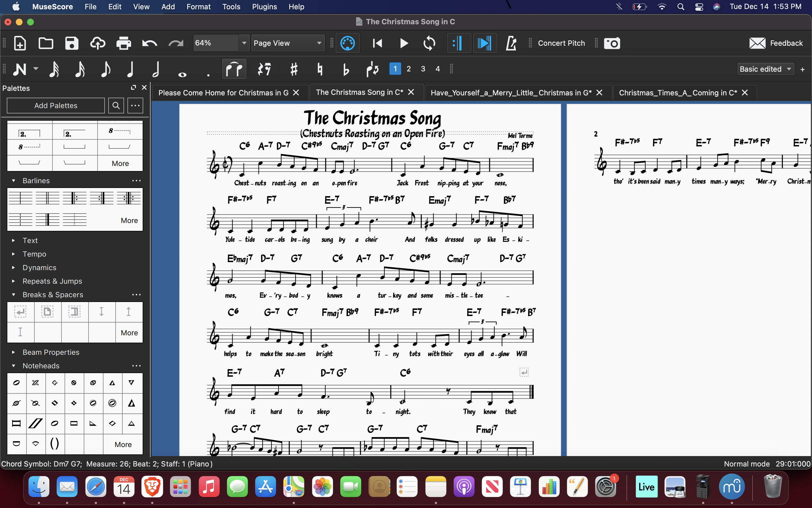Toggle play repeats button

[x=458, y=43]
